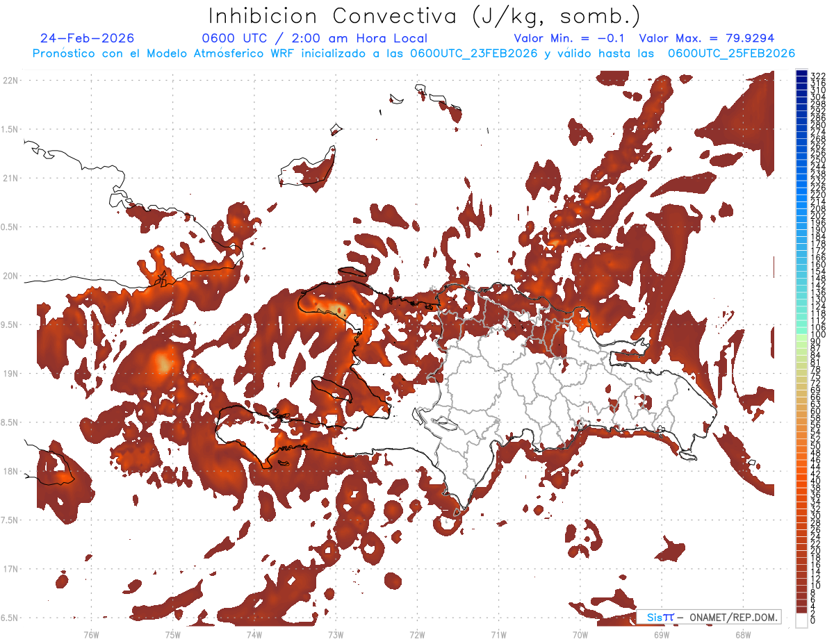Click the time '0600 UTC / 2:00 am Hora Local'
Viewport: 834px width, 644px height.
coord(315,38)
